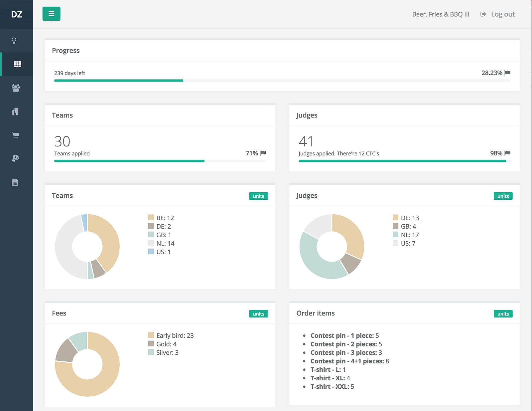This screenshot has height=411, width=532.
Task: Open the users group sidebar icon
Action: [x=16, y=88]
